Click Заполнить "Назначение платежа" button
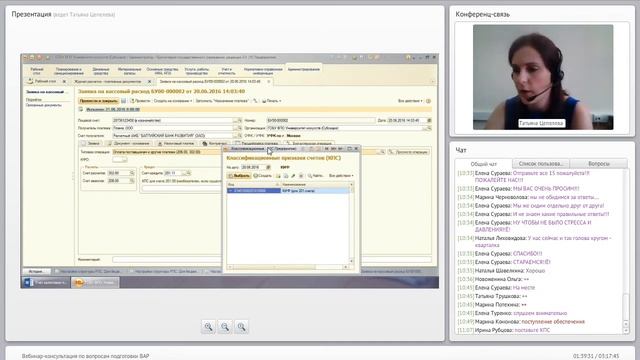This screenshot has width=640, height=360. 222,101
